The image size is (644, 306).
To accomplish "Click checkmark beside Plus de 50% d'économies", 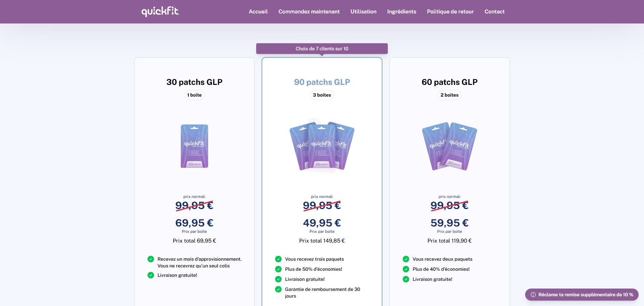I will [278, 269].
